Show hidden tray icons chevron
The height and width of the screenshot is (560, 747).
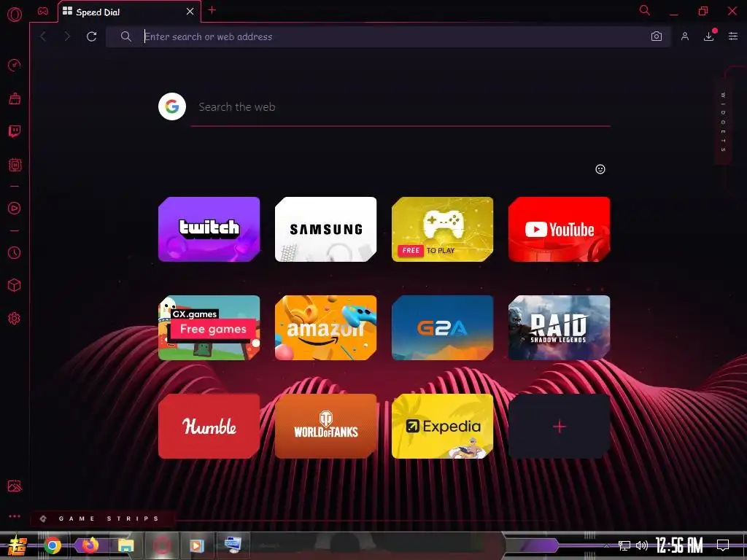[606, 545]
